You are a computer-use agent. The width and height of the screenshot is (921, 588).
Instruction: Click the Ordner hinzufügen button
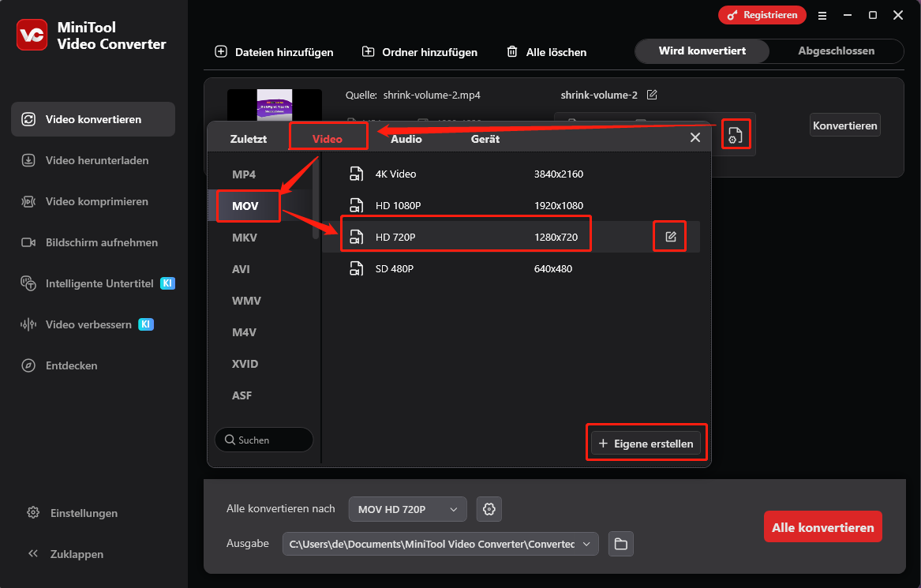[419, 51]
